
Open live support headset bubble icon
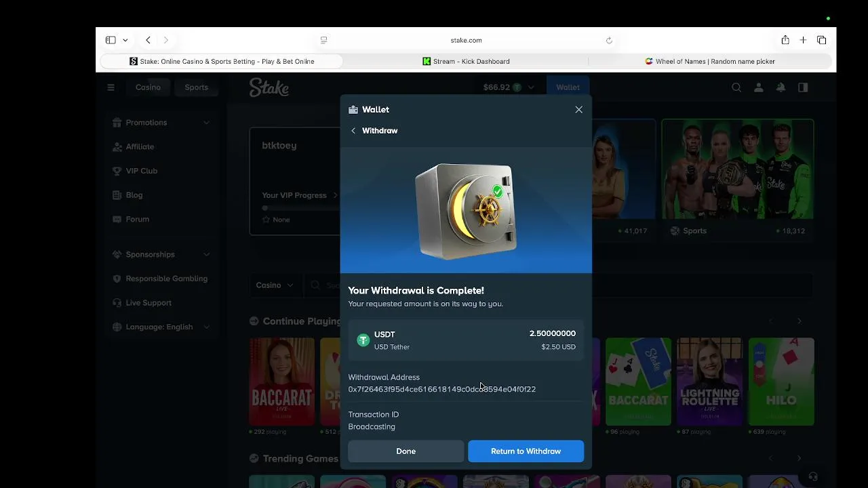coord(813,476)
